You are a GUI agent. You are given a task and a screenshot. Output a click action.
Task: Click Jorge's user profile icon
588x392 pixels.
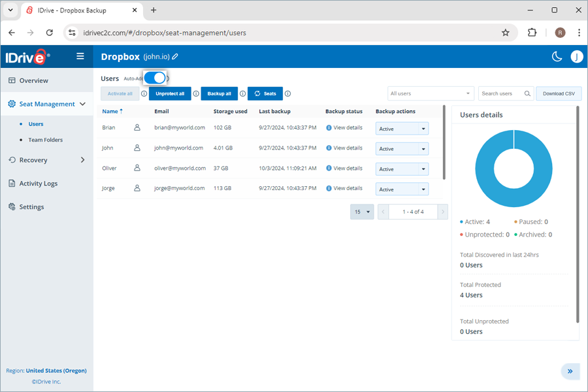(137, 188)
